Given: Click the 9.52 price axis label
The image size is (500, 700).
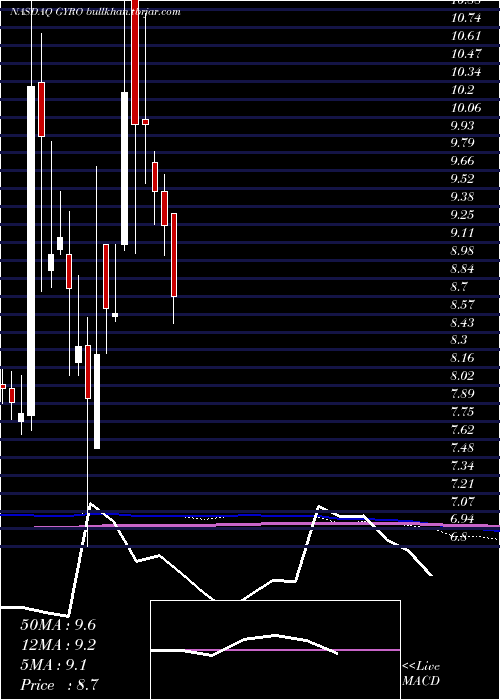Looking at the screenshot, I should click(462, 179).
